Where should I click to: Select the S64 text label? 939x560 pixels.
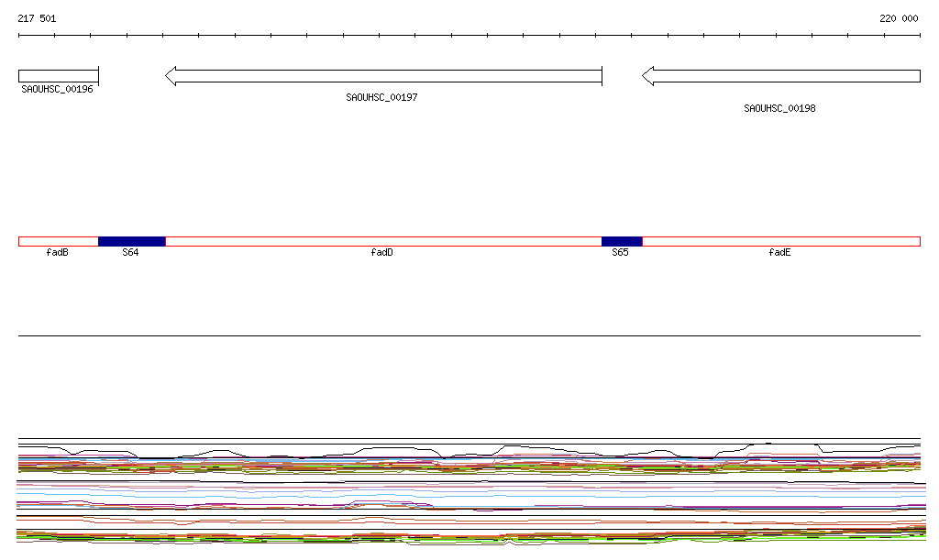tap(130, 253)
